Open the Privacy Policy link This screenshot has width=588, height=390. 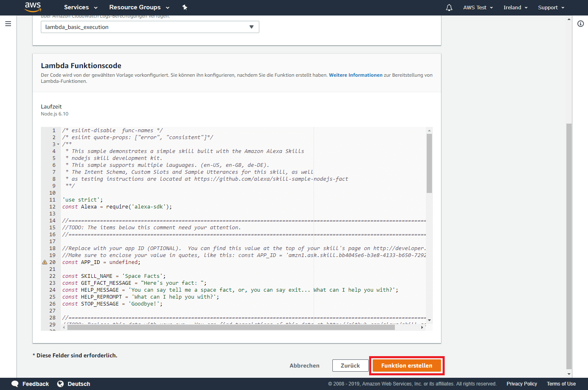(x=522, y=384)
